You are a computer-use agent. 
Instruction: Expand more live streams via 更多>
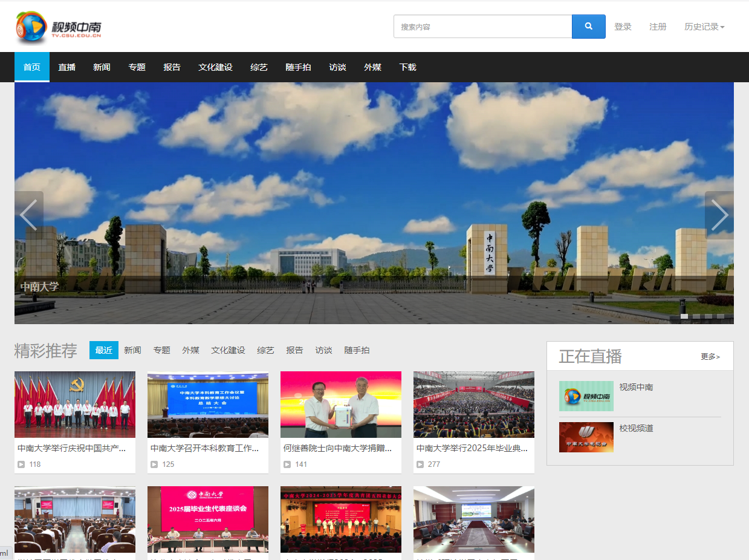coord(710,357)
